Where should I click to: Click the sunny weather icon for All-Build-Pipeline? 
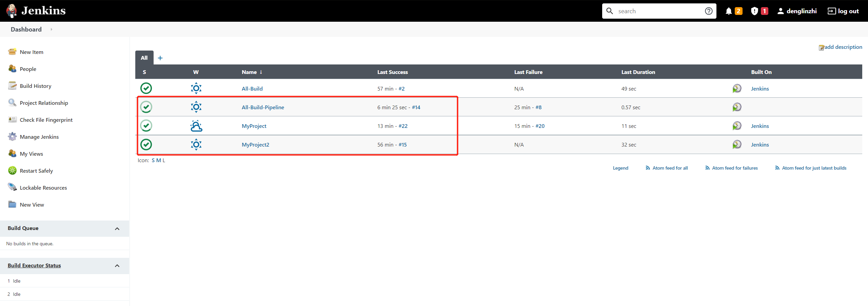(x=196, y=107)
